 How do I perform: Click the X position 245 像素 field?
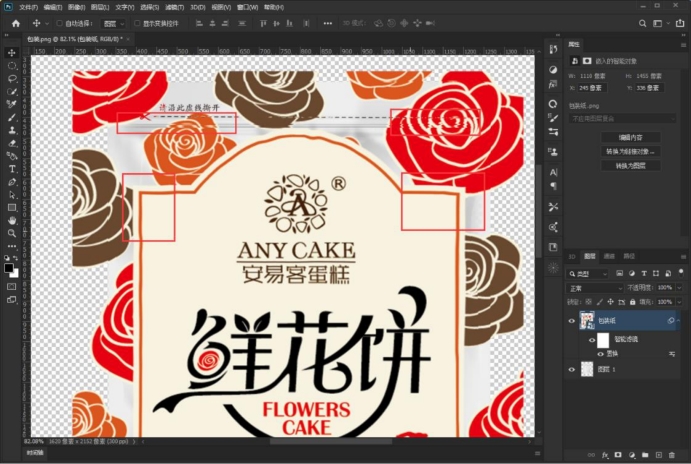[592, 88]
